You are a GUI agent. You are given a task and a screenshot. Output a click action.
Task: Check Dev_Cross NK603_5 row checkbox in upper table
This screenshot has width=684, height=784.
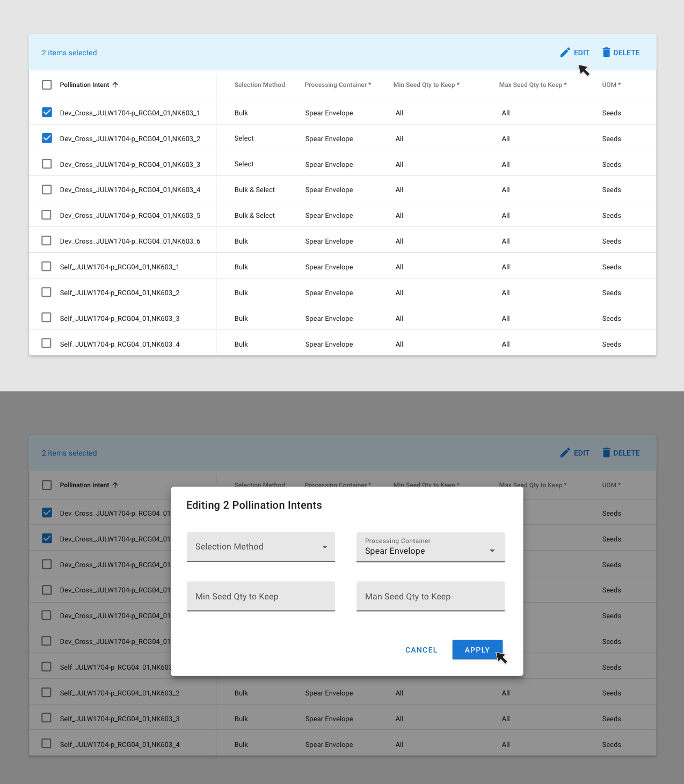pos(47,215)
